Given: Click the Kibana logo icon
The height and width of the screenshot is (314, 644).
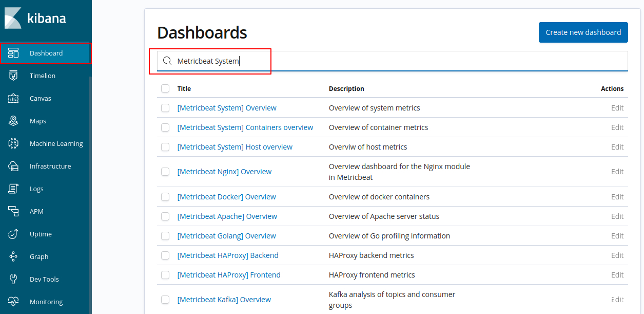Looking at the screenshot, I should pyautogui.click(x=13, y=18).
